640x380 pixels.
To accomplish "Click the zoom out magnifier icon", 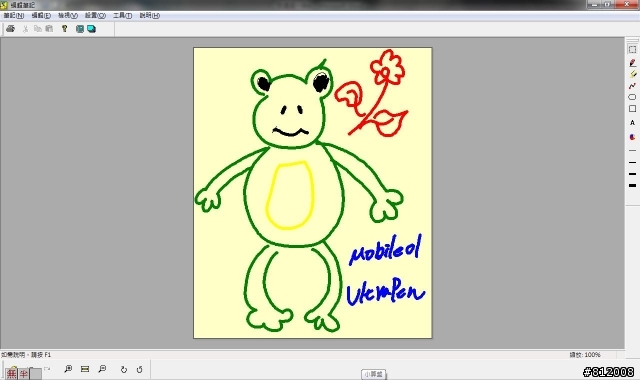I will pos(102,369).
